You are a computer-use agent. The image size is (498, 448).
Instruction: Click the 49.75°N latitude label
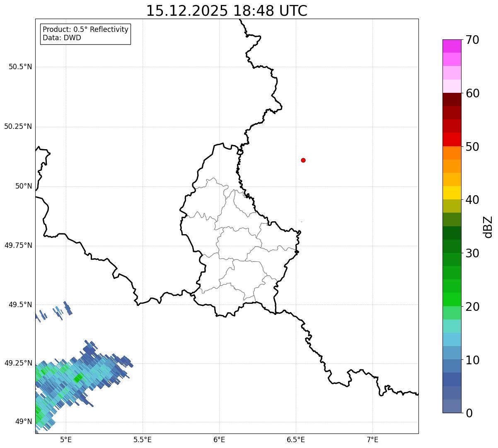click(x=18, y=245)
